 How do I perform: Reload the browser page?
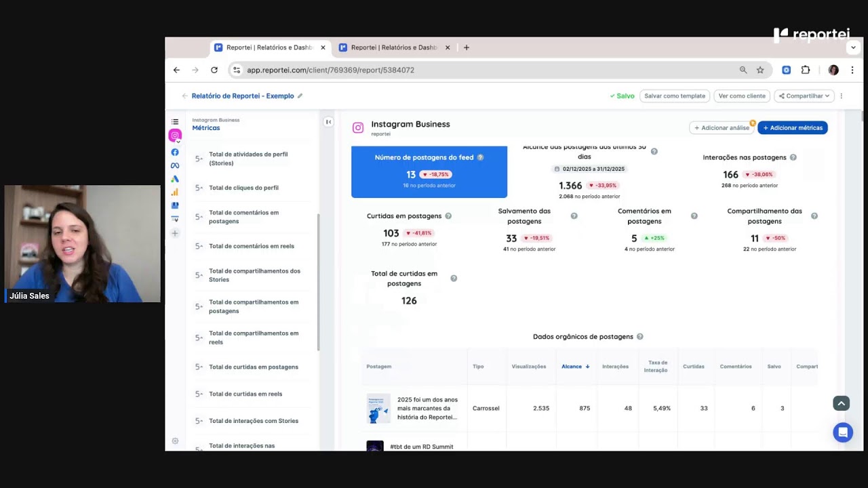(x=214, y=70)
